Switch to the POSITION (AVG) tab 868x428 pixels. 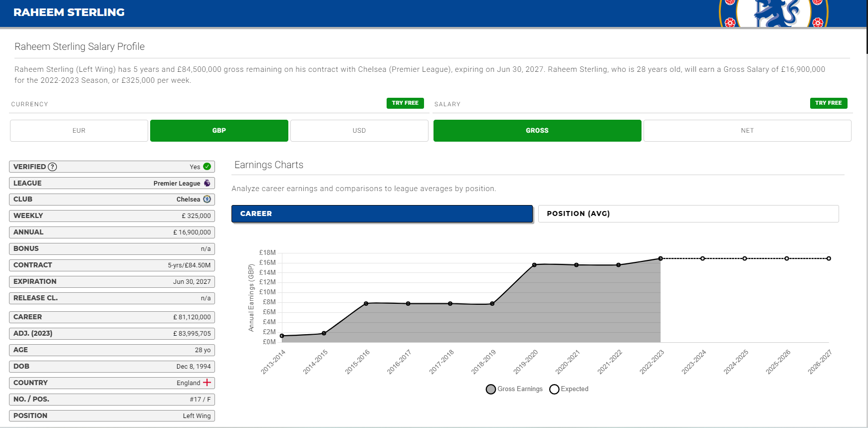tap(688, 214)
